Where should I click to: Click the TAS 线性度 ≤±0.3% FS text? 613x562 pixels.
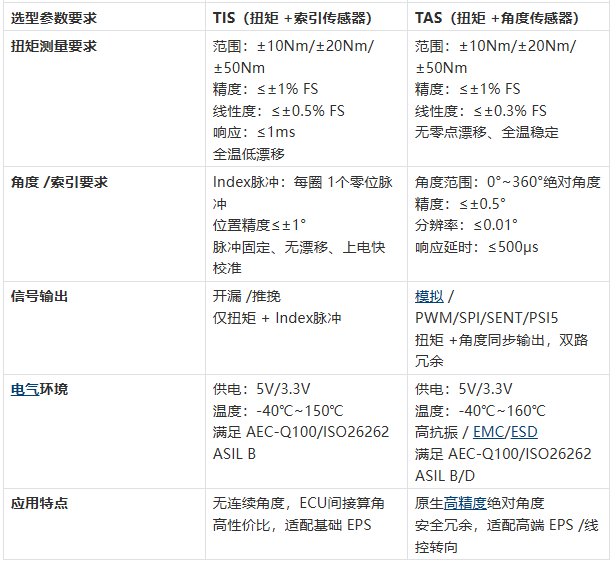click(480, 111)
